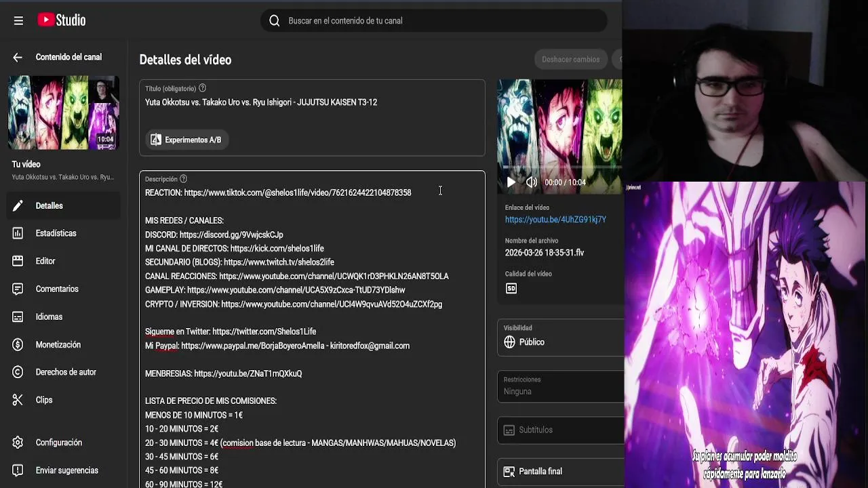The width and height of the screenshot is (868, 488).
Task: Open Enviar sugerencias in the sidebar
Action: (64, 470)
